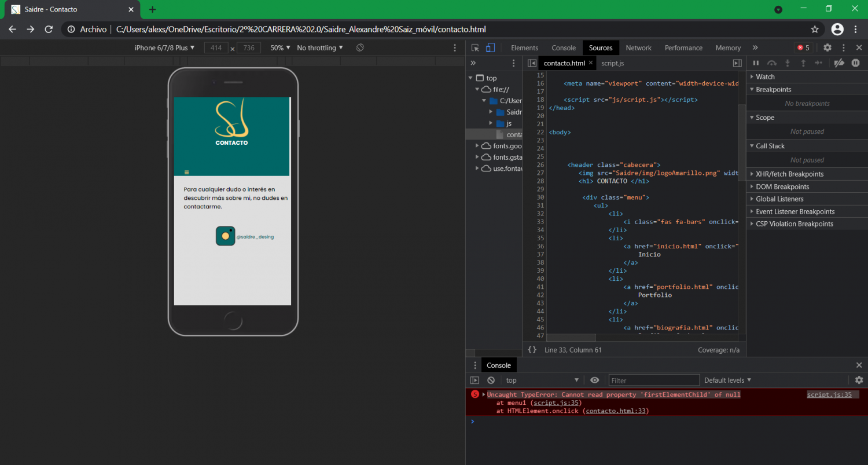Focus the console Filter field

click(654, 380)
